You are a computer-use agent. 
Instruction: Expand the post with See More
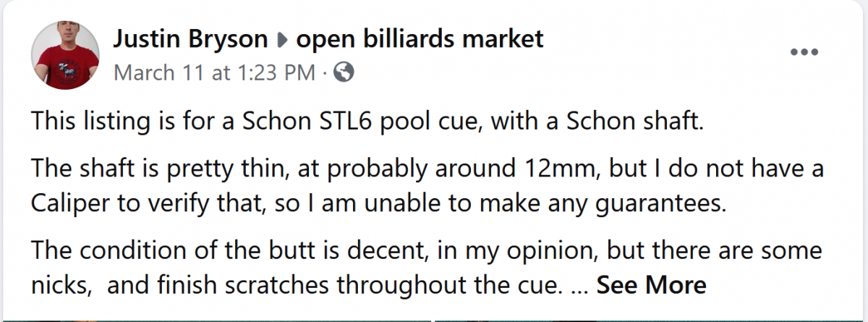651,284
